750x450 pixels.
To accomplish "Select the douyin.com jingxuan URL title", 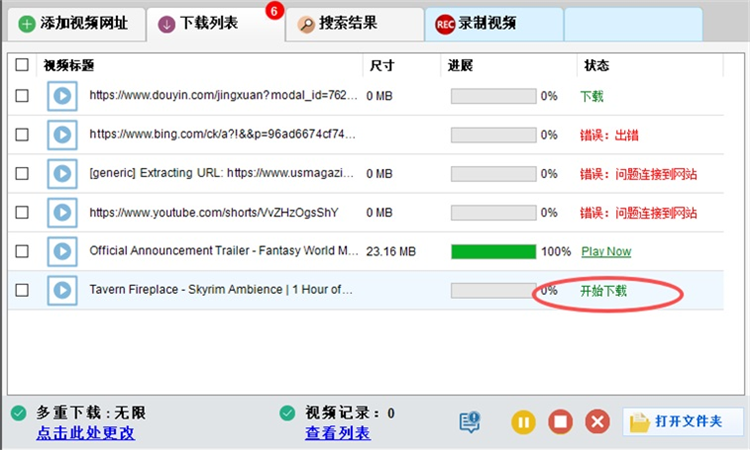I will pyautogui.click(x=223, y=95).
